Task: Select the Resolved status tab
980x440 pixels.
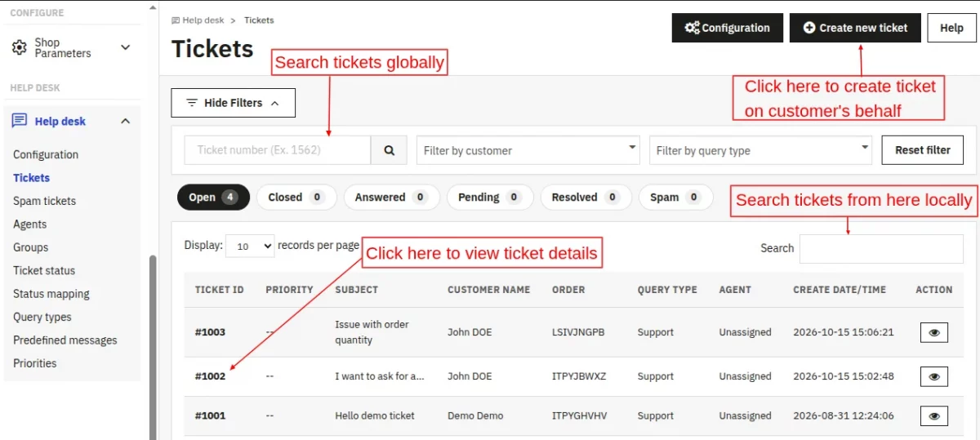Action: point(586,197)
